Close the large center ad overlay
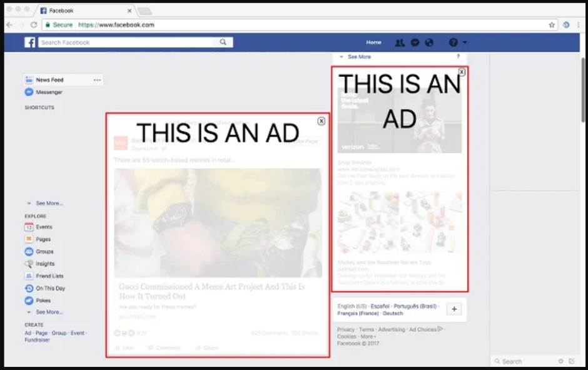Screen dimensions: 588x370 pyautogui.click(x=322, y=121)
